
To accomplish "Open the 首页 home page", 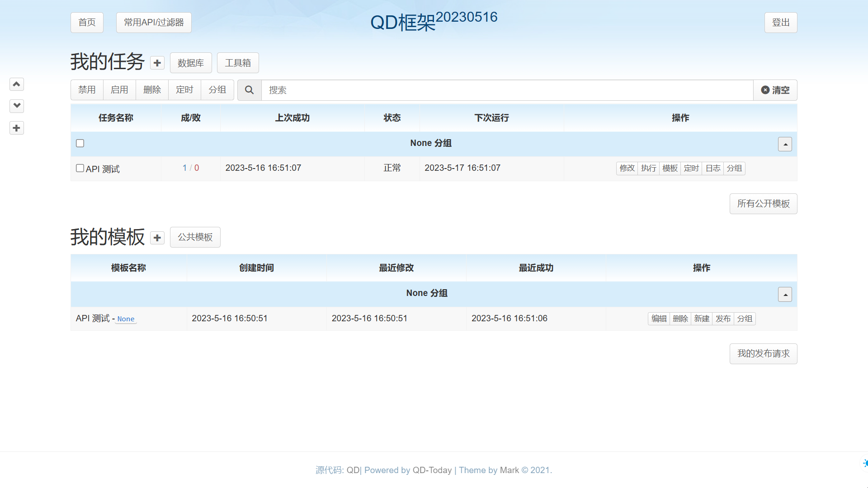I will point(87,23).
